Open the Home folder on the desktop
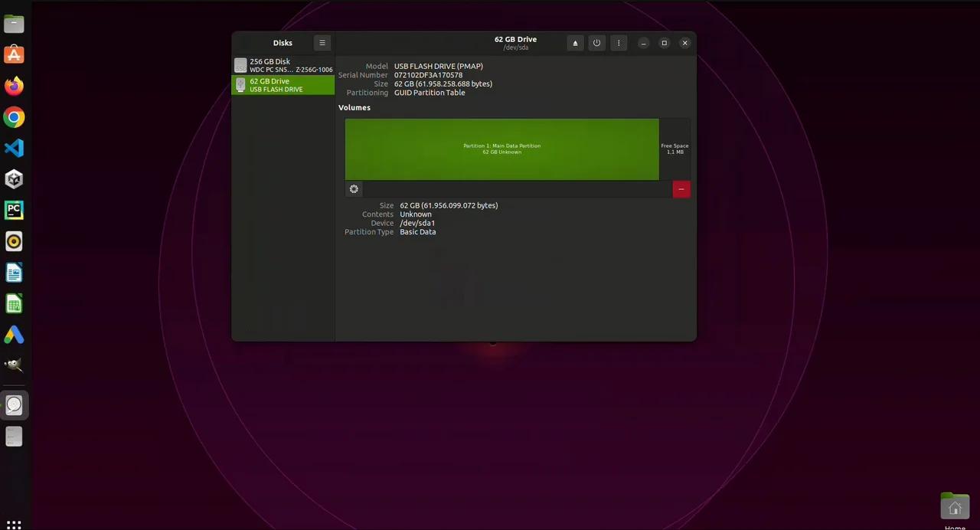Viewport: 980px width, 530px height. pos(955,506)
